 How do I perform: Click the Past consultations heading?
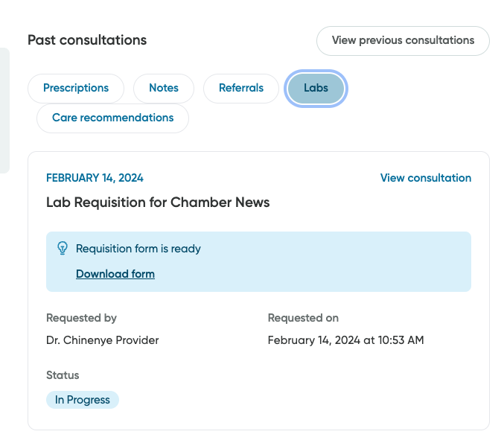pyautogui.click(x=87, y=40)
